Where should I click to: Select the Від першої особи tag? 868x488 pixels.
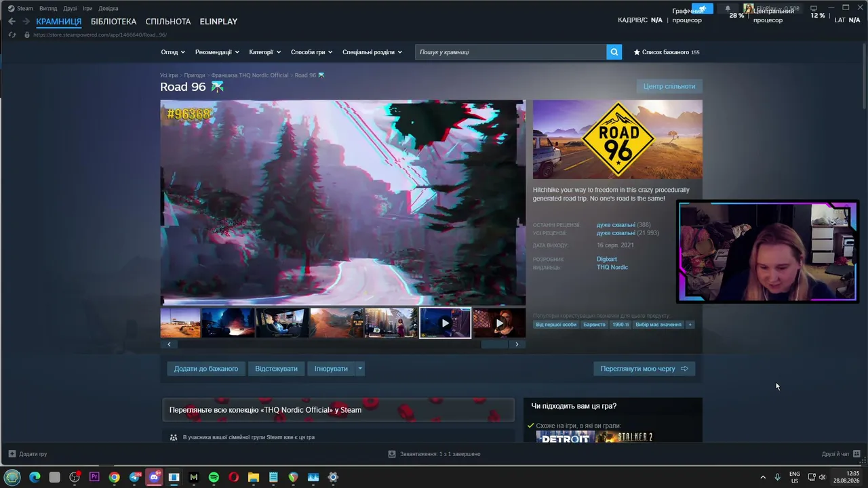coord(556,325)
